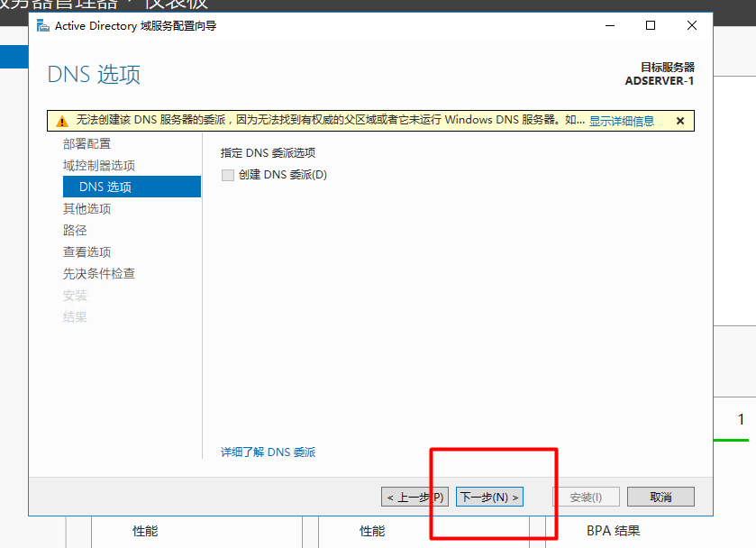The image size is (756, 548).
Task: Go to next step with 下一步(N) button
Action: click(x=489, y=497)
